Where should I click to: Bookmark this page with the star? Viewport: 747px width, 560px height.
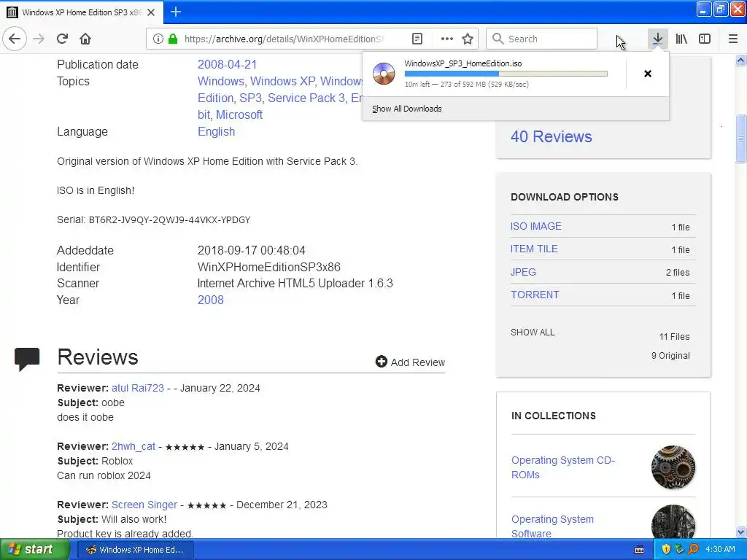468,39
